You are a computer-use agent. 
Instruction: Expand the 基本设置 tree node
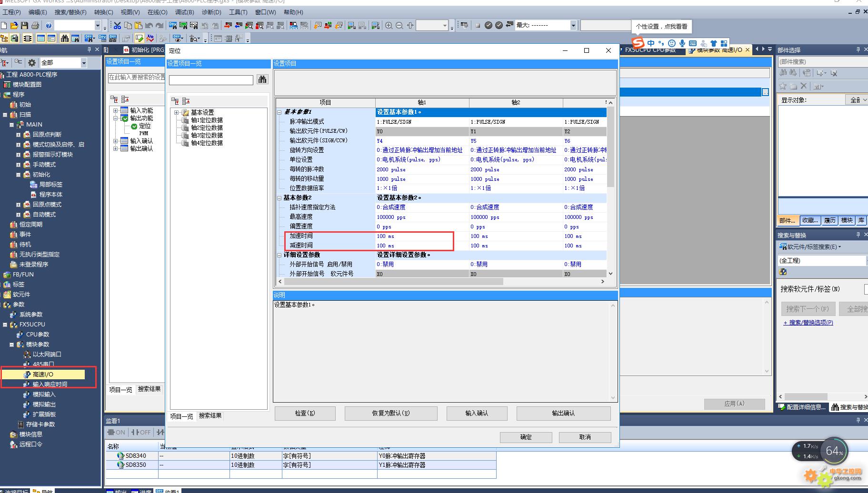[x=176, y=113]
